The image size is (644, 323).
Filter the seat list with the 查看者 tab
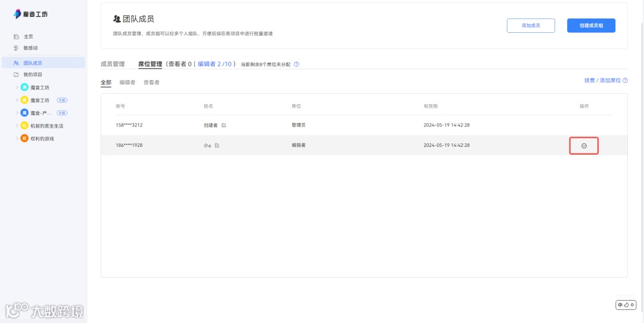point(151,82)
